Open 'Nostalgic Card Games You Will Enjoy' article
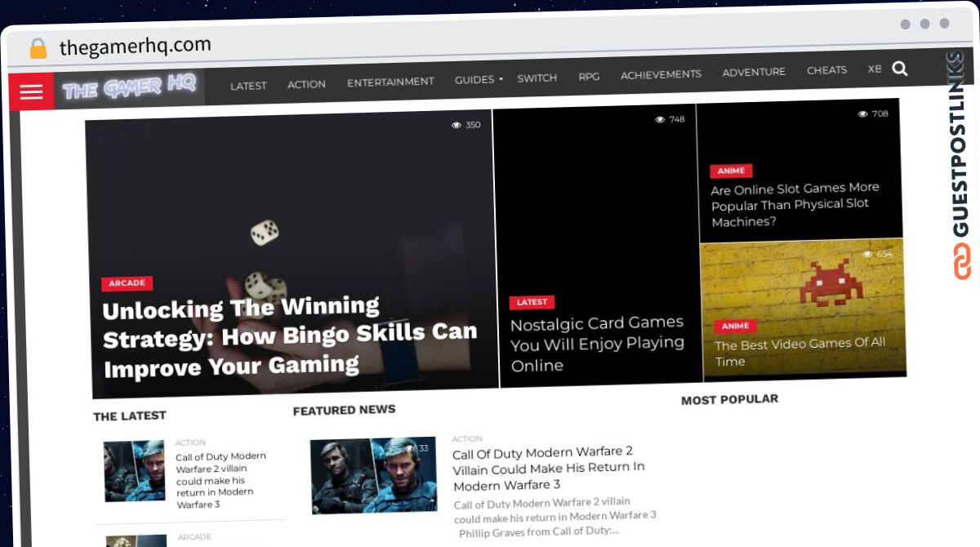Viewport: 980px width, 547px height. click(597, 344)
